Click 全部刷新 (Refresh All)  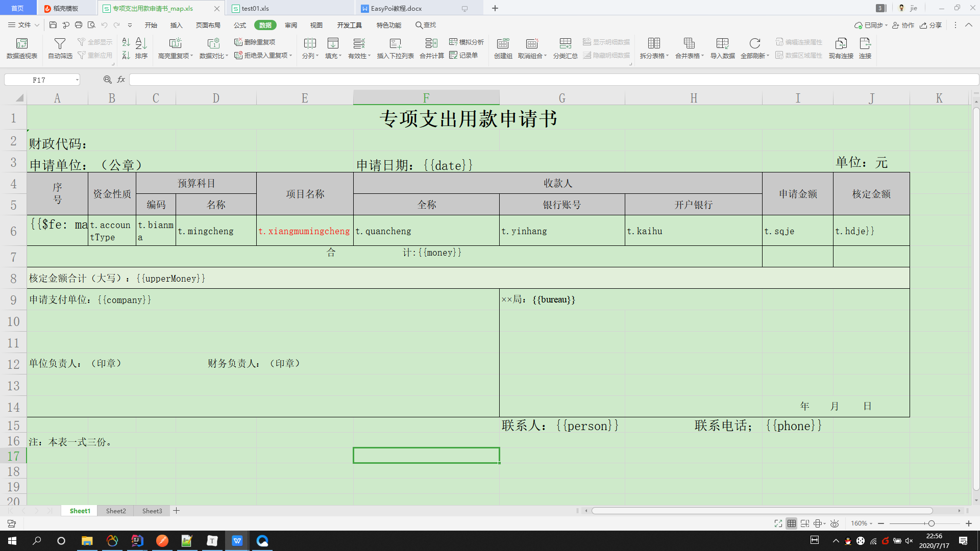pyautogui.click(x=754, y=48)
